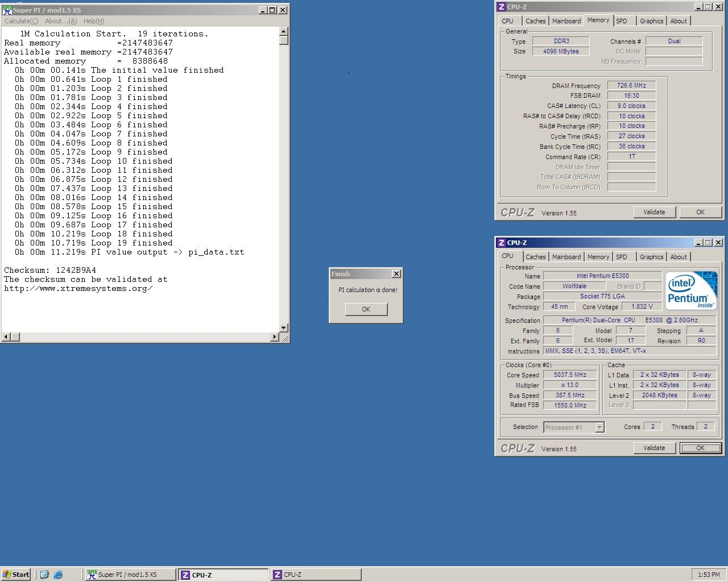Select Memory tab in upper CPU-Z window
The height and width of the screenshot is (582, 728).
pyautogui.click(x=598, y=20)
